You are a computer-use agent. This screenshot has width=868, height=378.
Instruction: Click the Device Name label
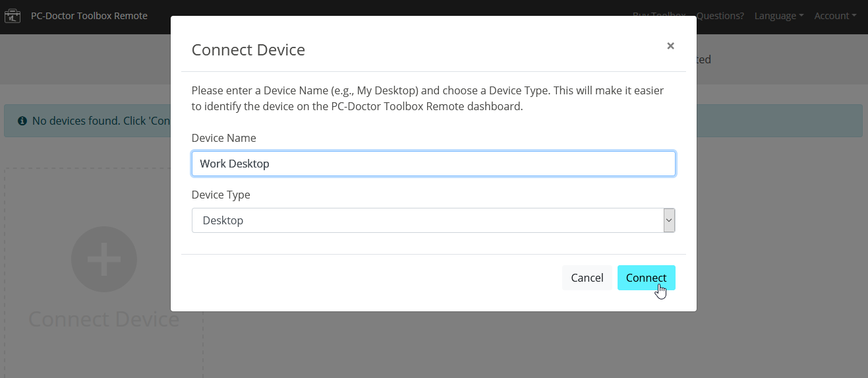coord(223,138)
